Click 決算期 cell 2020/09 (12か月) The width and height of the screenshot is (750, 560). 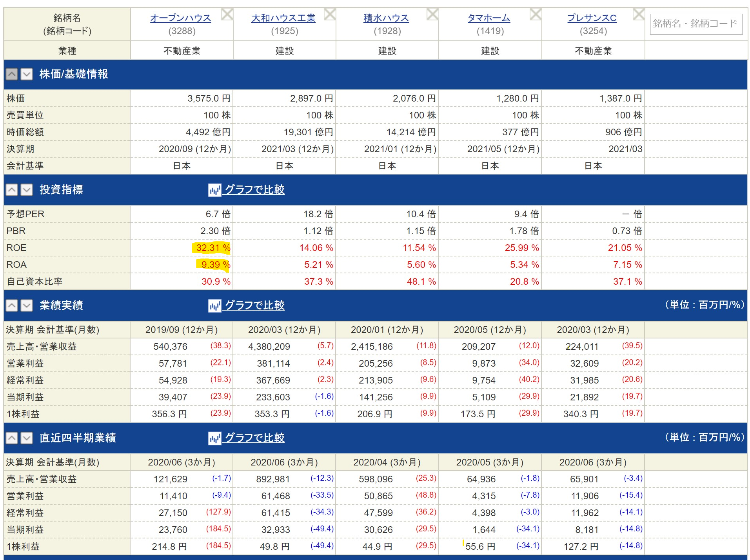coord(195,149)
